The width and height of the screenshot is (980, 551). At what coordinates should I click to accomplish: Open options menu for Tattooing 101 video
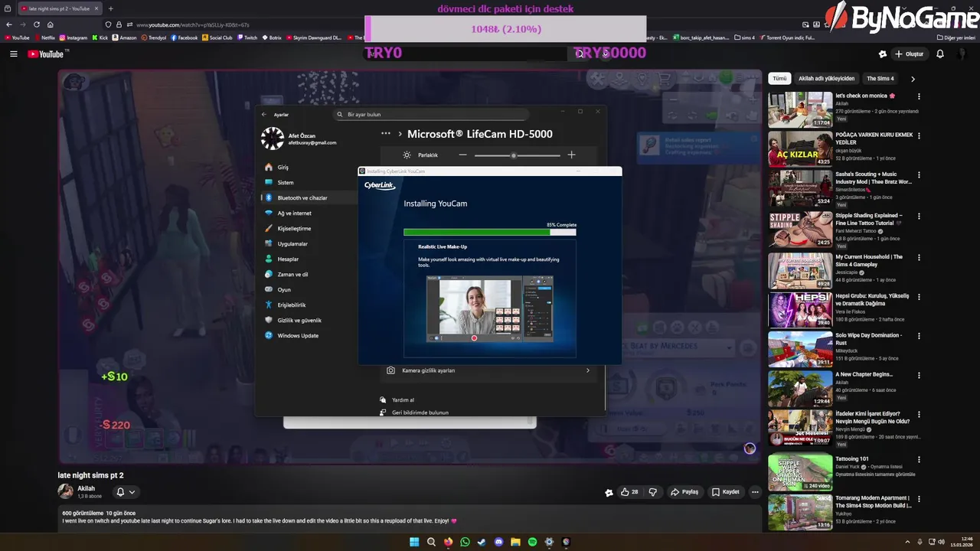(x=919, y=459)
